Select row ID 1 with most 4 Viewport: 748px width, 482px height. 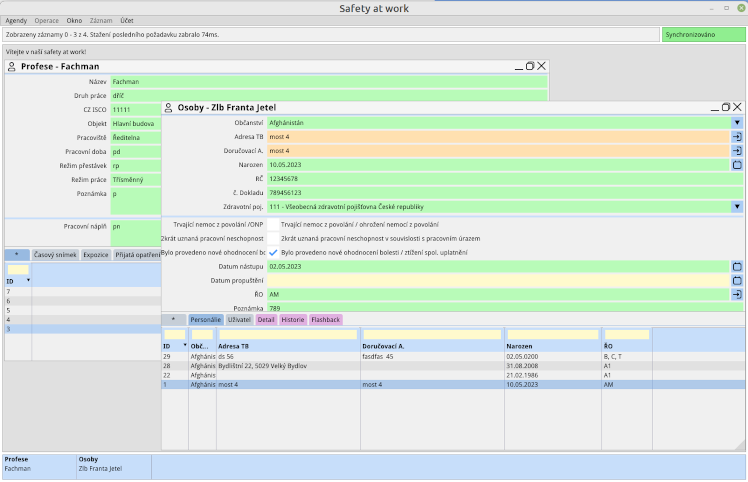pyautogui.click(x=453, y=385)
